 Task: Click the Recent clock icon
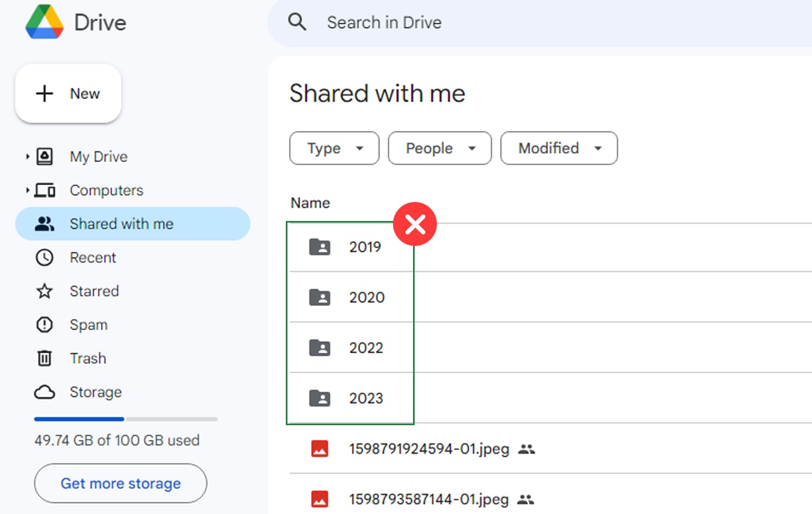coord(43,257)
